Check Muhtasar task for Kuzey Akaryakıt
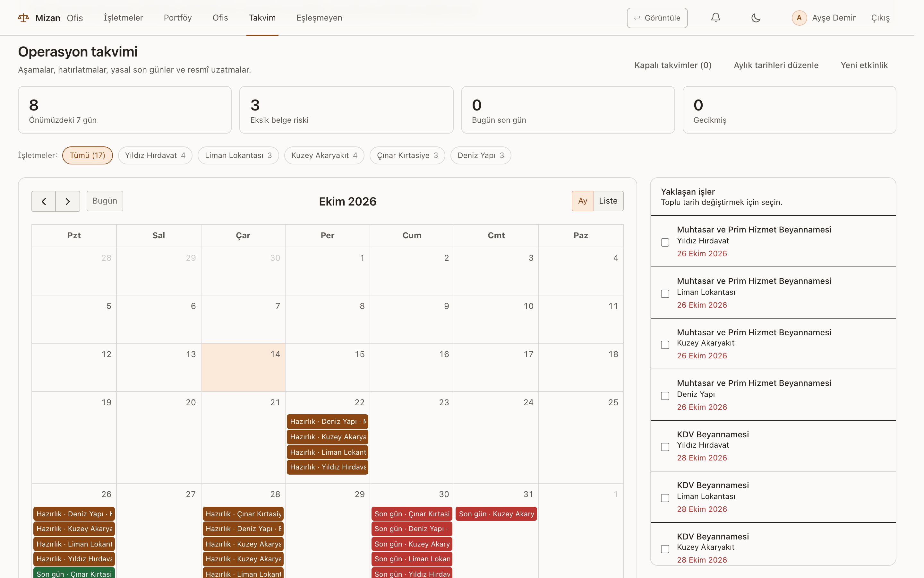The width and height of the screenshot is (924, 578). [x=665, y=345]
